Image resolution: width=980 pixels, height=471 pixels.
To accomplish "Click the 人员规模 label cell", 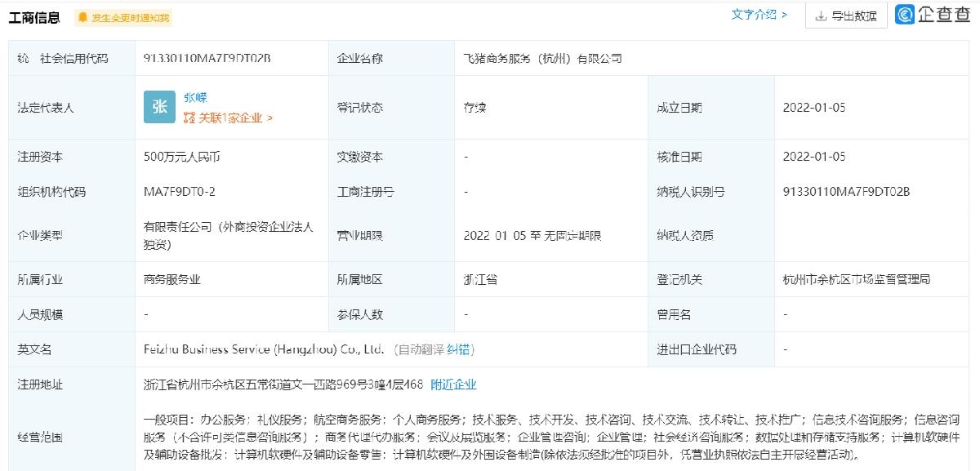I will click(x=72, y=314).
